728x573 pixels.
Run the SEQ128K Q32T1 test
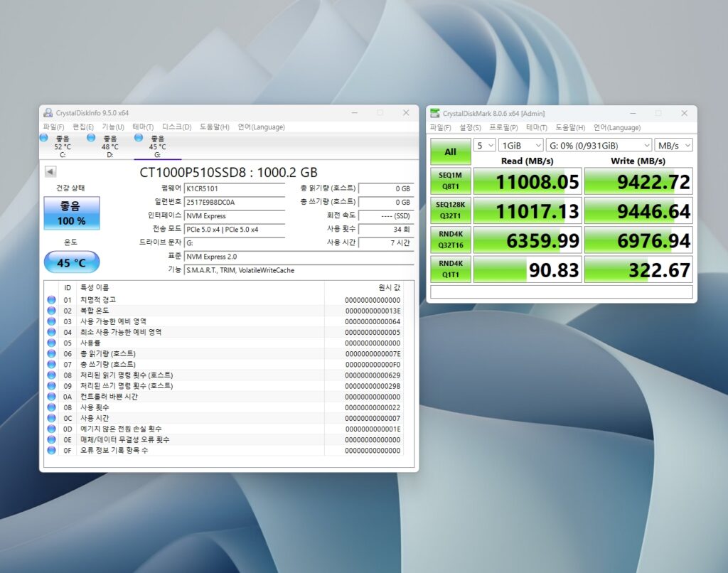pos(450,210)
